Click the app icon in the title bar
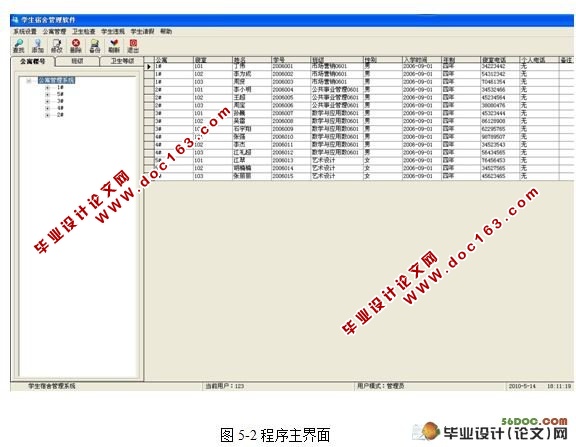576x447 pixels. (15, 19)
